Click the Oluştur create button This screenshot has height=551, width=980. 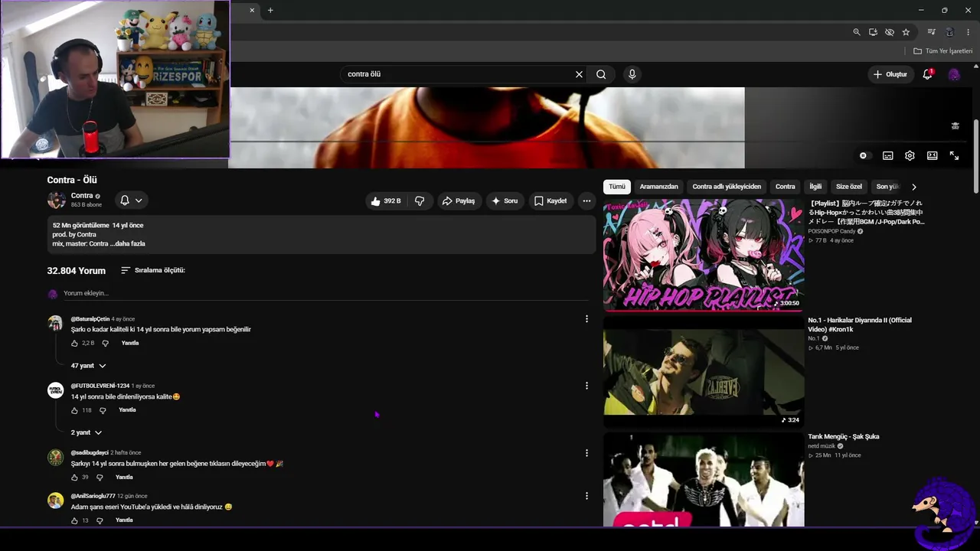[x=890, y=74]
